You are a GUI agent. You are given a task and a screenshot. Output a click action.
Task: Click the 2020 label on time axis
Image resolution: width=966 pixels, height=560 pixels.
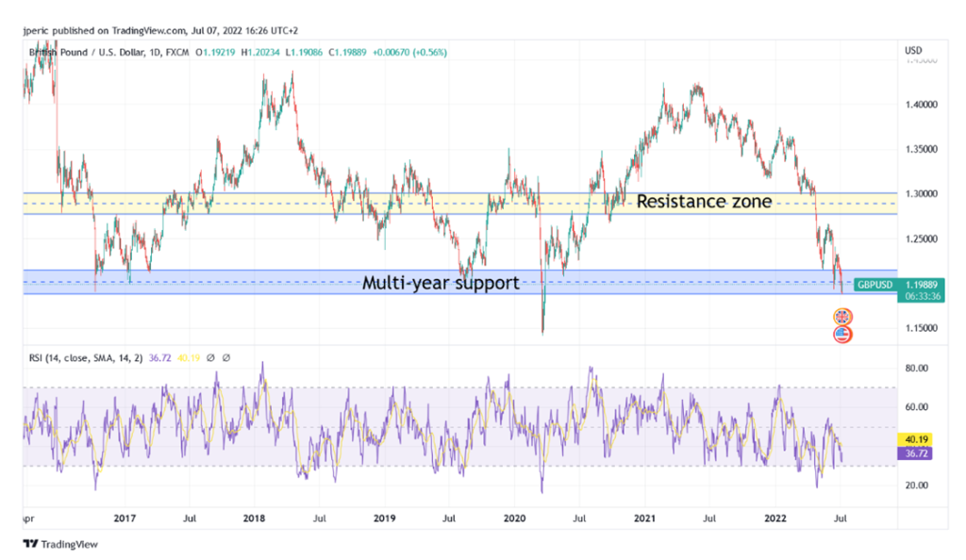[x=514, y=518]
